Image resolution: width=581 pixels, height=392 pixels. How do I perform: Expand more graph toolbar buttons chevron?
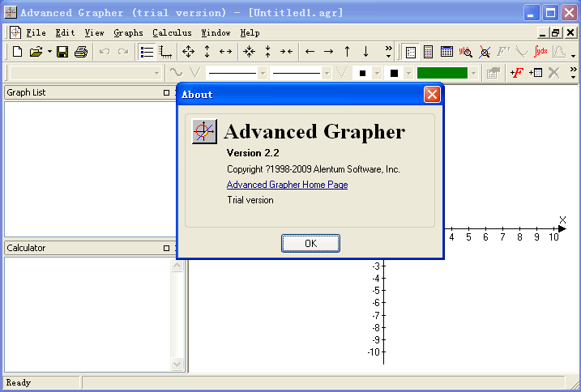[573, 73]
